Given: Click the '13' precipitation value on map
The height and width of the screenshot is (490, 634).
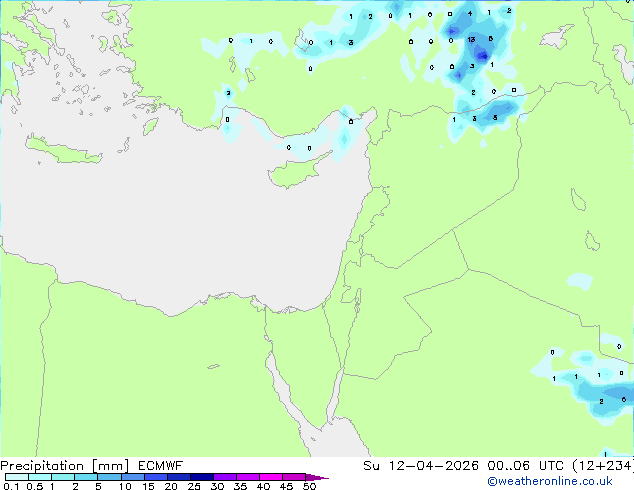Looking at the screenshot, I should click(x=471, y=40).
